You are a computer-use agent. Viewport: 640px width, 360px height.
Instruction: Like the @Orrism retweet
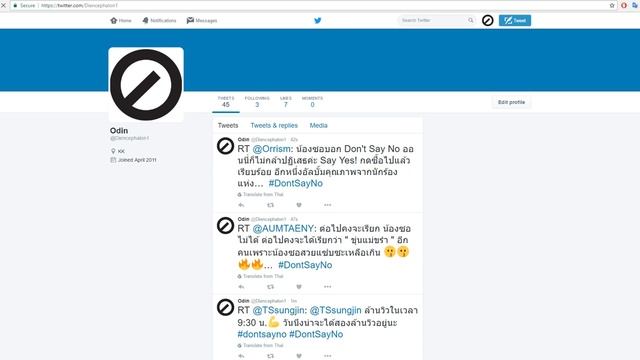(x=299, y=205)
